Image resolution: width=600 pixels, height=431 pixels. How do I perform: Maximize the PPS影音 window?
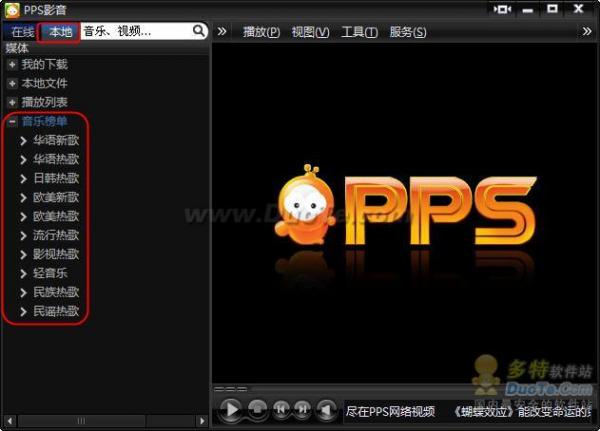[x=552, y=9]
